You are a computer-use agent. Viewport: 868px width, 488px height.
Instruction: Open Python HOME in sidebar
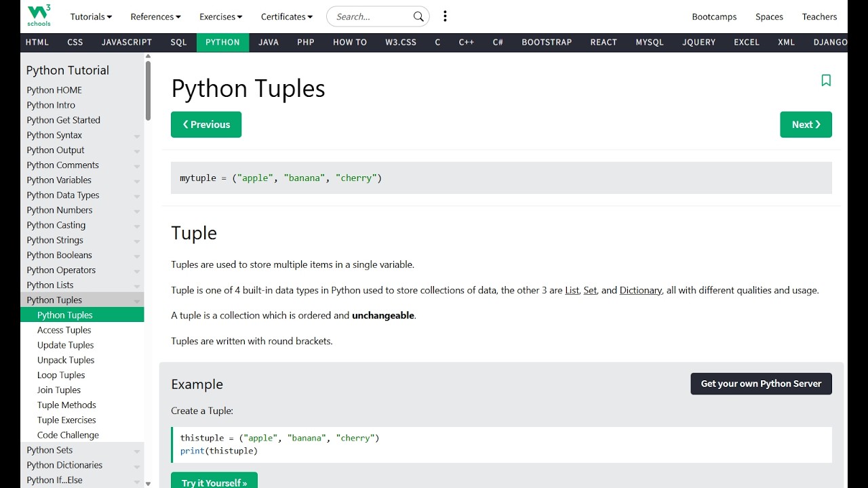[x=82, y=90]
